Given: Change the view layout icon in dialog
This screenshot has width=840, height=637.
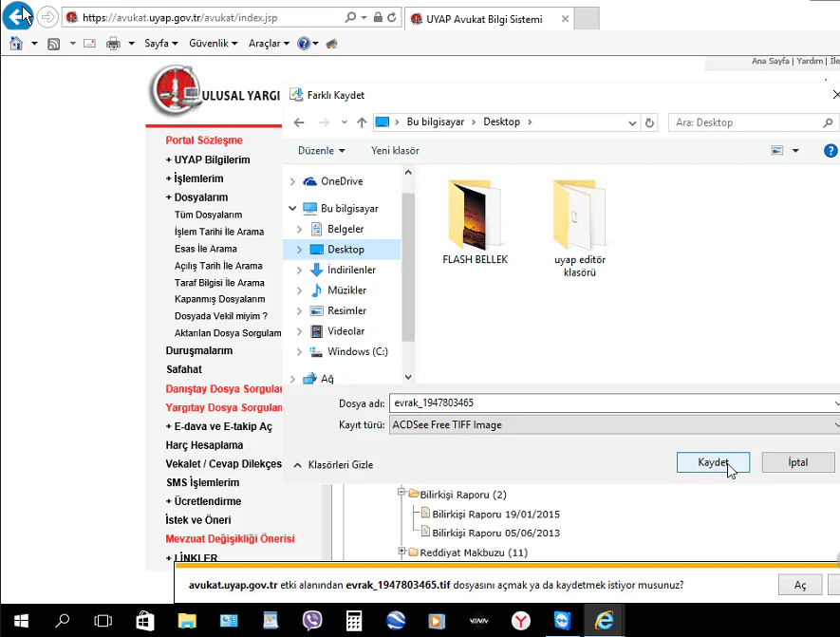Looking at the screenshot, I should [x=777, y=151].
